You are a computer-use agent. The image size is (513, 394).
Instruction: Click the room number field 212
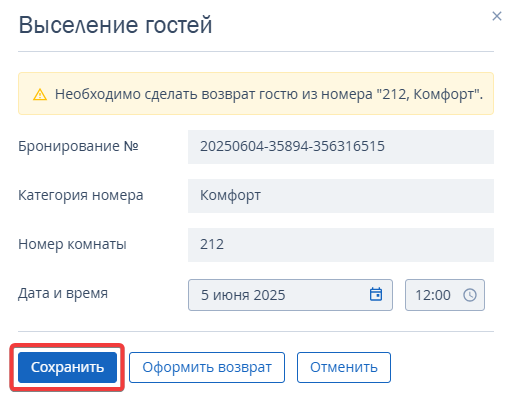pyautogui.click(x=341, y=245)
